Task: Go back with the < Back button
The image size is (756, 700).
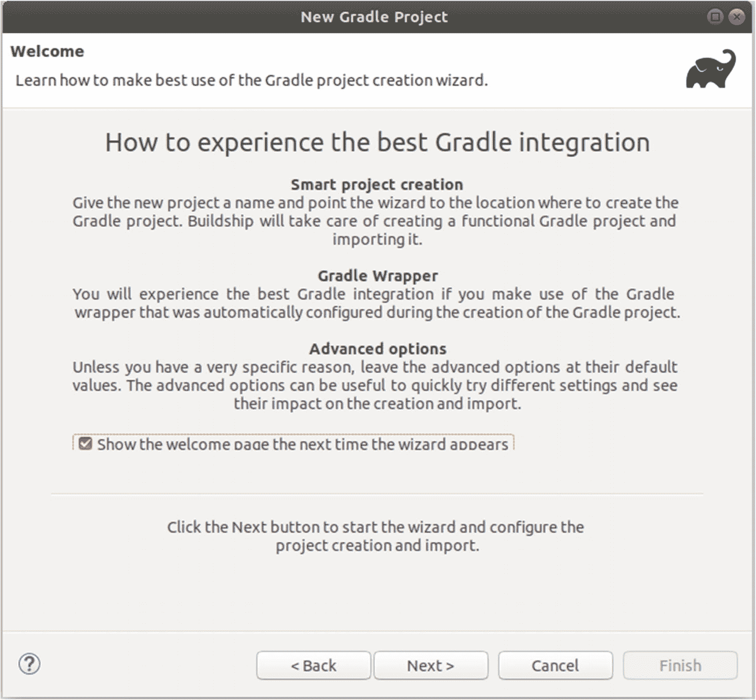Action: 313,665
